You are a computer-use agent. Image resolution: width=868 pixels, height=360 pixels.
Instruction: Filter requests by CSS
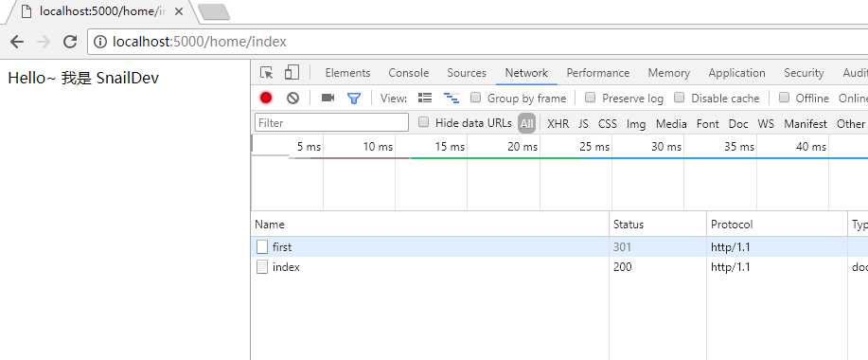[x=608, y=123]
